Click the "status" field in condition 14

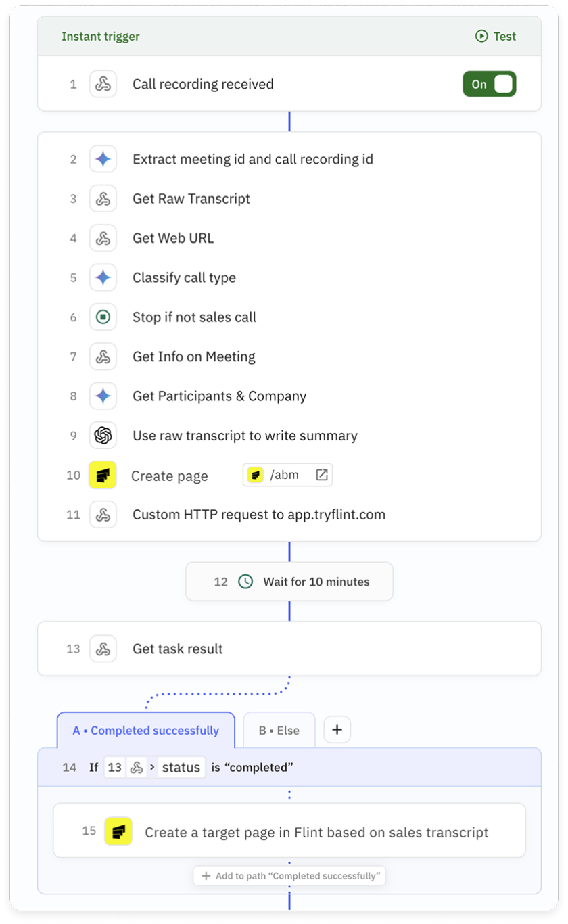click(x=183, y=766)
